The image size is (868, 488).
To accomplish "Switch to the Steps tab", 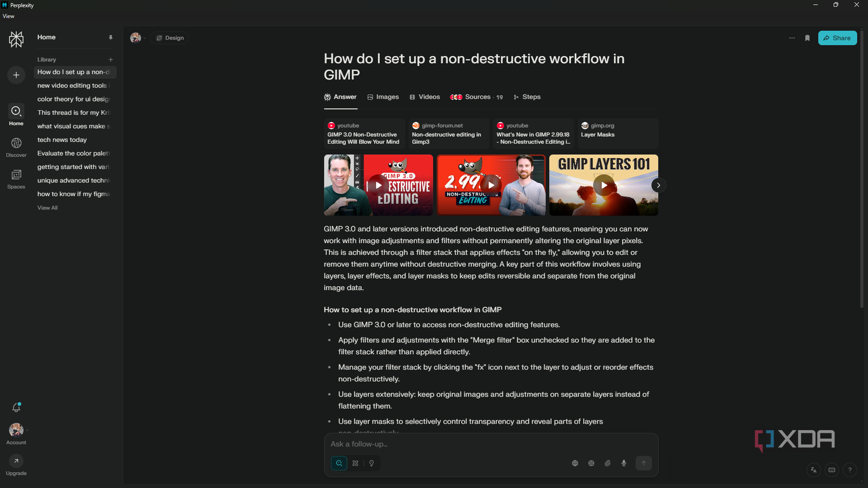I will pyautogui.click(x=527, y=97).
